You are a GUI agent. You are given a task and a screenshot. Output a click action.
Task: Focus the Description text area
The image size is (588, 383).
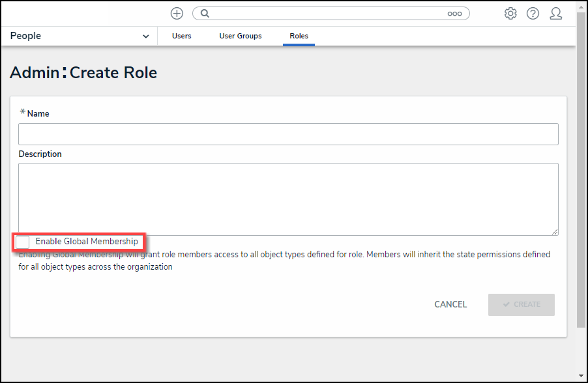[x=288, y=199]
